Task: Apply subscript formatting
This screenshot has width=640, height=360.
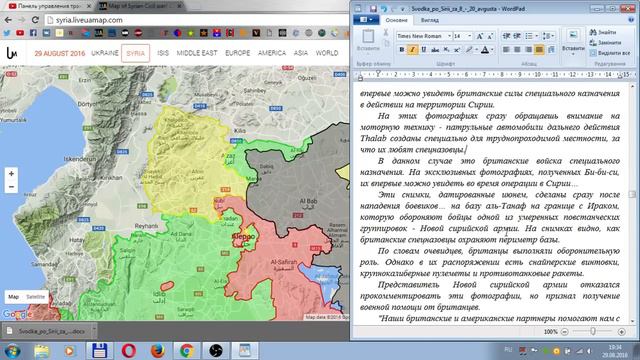Action: tap(446, 50)
